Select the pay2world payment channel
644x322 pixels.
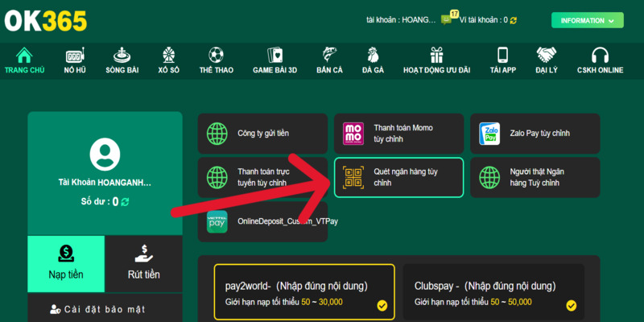[x=303, y=292]
